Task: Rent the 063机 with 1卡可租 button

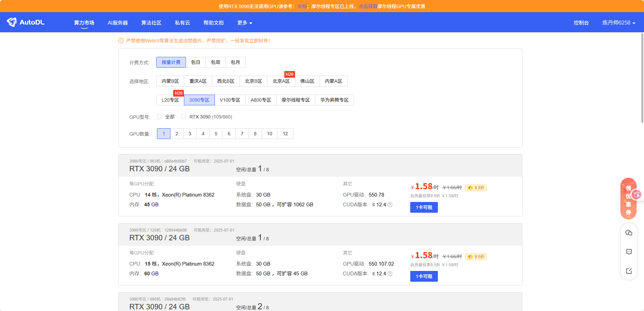Action: coord(424,207)
